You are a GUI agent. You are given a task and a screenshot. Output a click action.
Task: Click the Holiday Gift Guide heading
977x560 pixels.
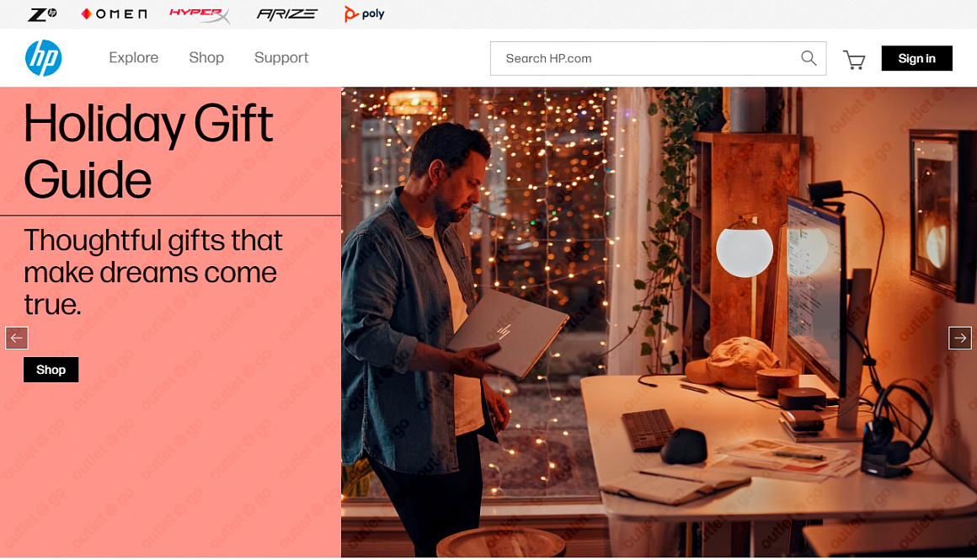click(x=148, y=151)
